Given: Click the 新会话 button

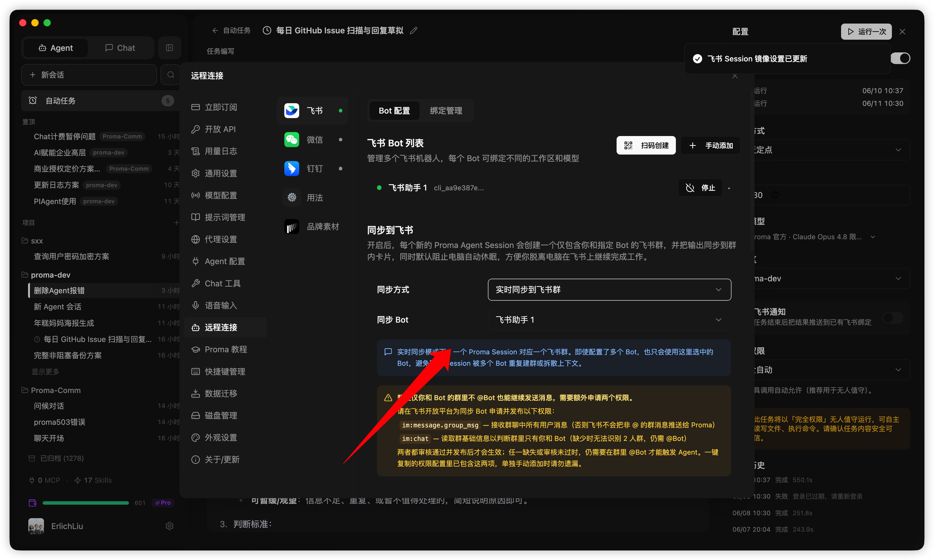Looking at the screenshot, I should tap(89, 75).
